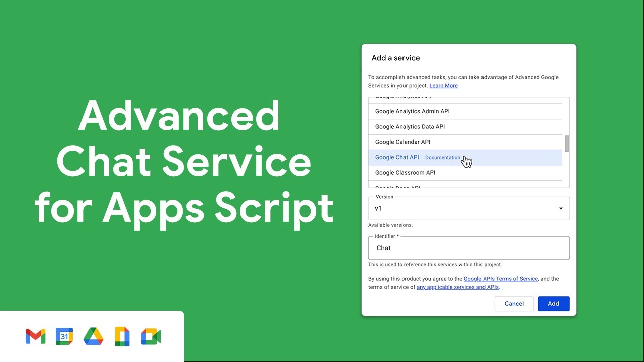Click the Cancel button
This screenshot has height=362, width=644.
(x=514, y=304)
